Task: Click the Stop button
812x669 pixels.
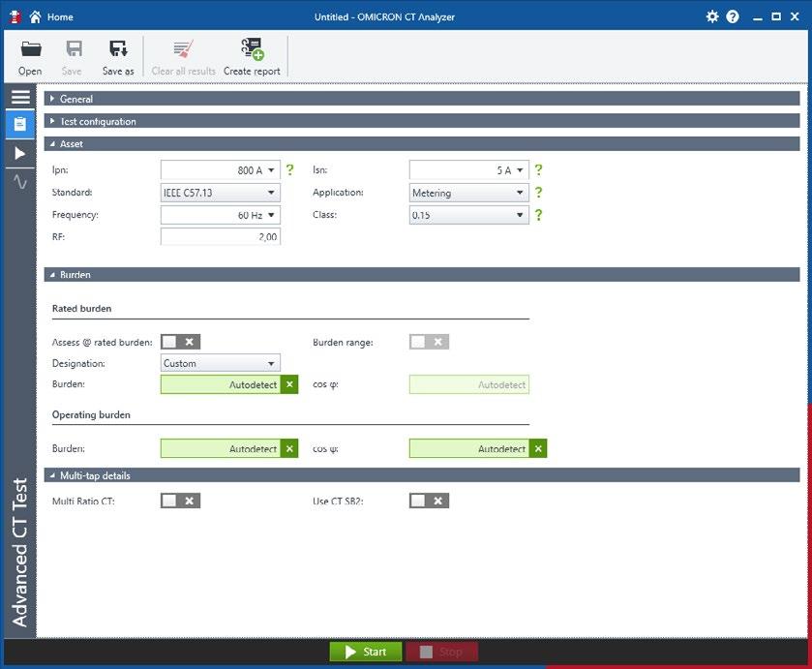Action: [441, 652]
